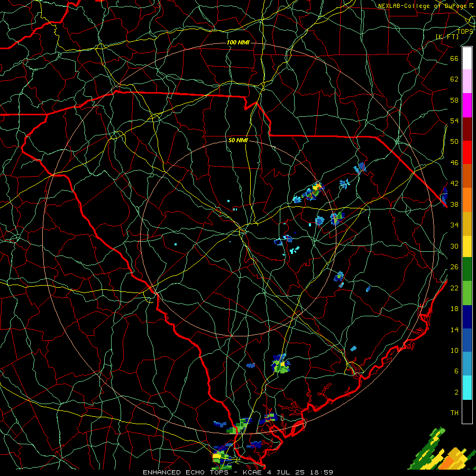
Task: Click the legend value '54'
Action: coord(454,121)
